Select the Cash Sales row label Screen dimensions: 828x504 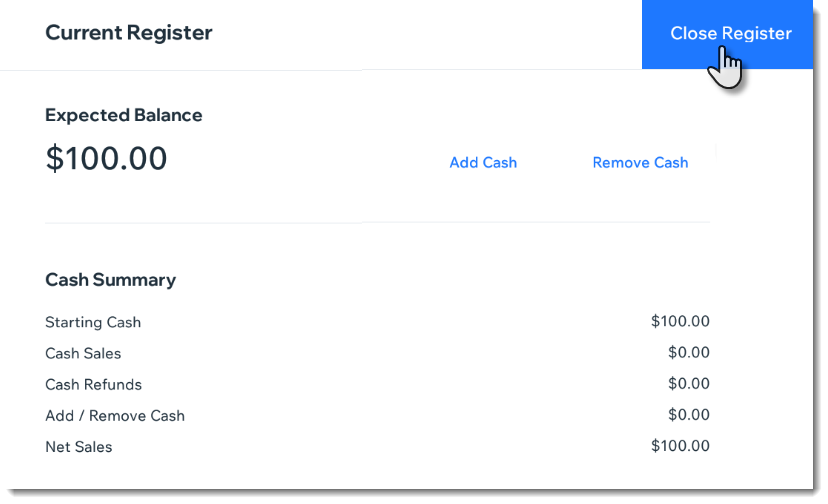click(83, 353)
